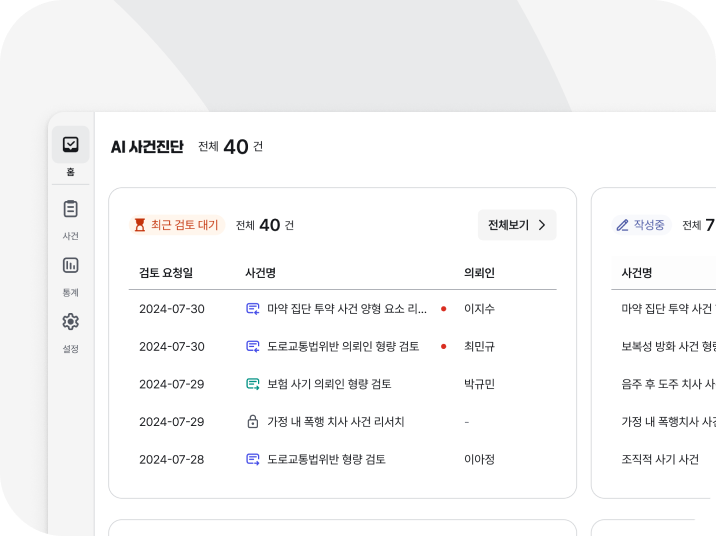The width and height of the screenshot is (716, 536).
Task: Click the red dot next to 이지수
Action: pyautogui.click(x=443, y=309)
